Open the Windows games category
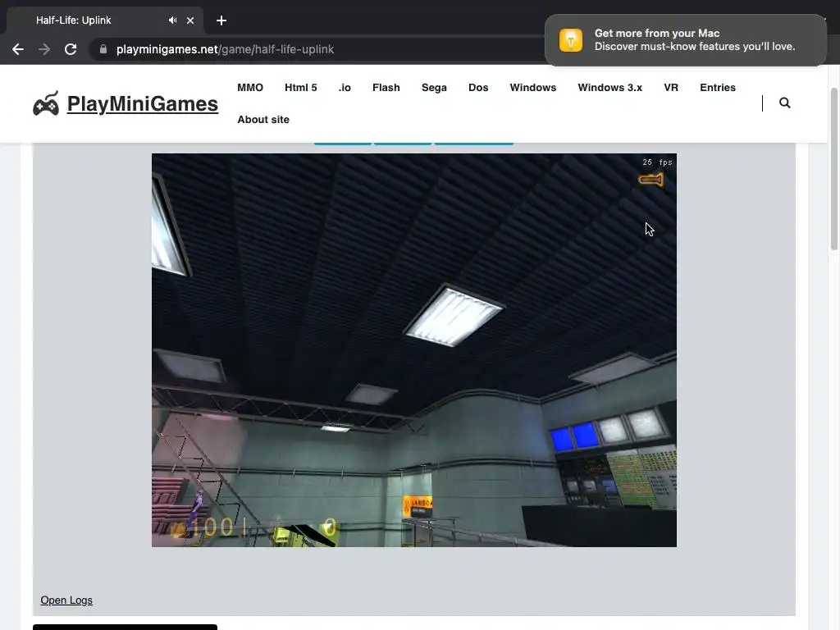 (x=533, y=87)
